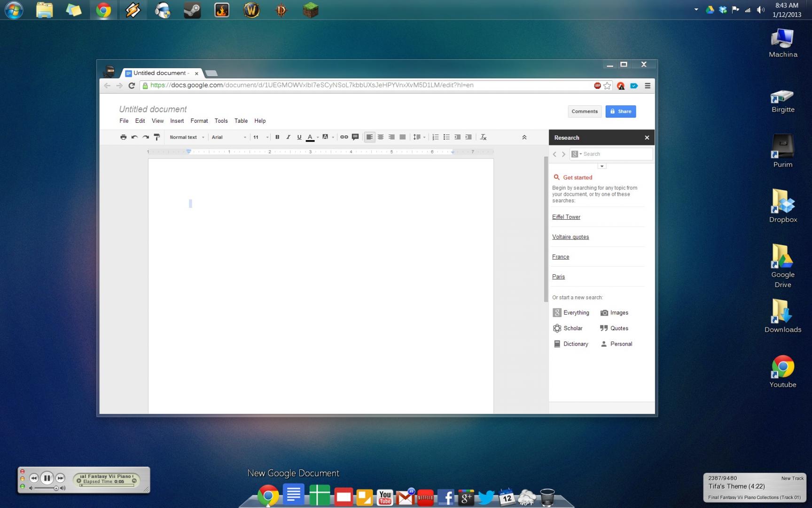Click the Print icon in toolbar
Image resolution: width=812 pixels, height=508 pixels.
(123, 137)
